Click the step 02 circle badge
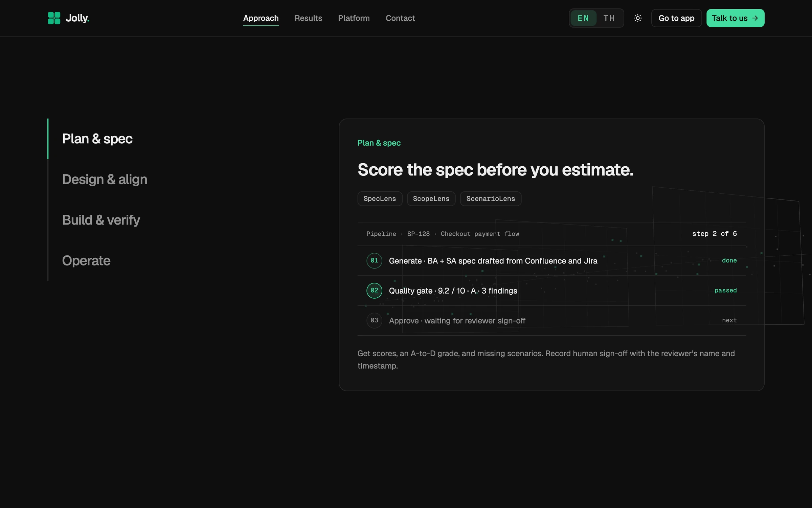Screen dimensions: 812x508 coord(374,290)
